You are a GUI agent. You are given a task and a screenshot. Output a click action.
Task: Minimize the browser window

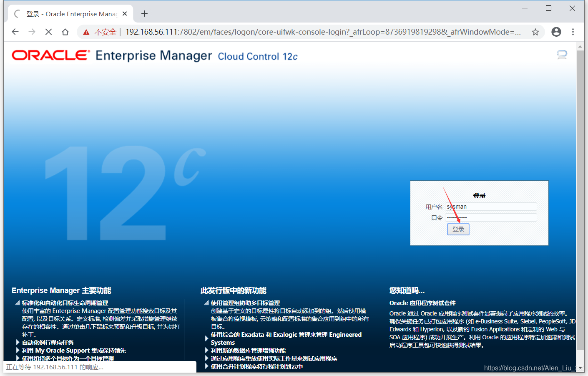(x=525, y=8)
